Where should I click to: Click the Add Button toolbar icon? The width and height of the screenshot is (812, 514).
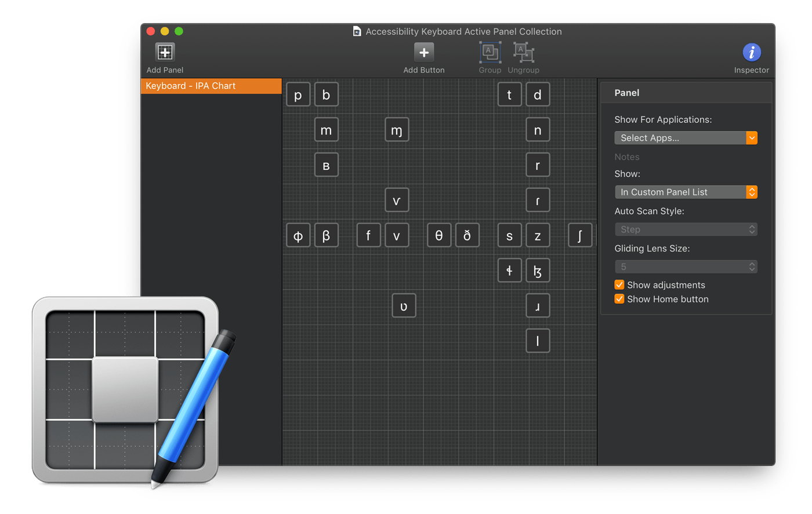pyautogui.click(x=423, y=52)
